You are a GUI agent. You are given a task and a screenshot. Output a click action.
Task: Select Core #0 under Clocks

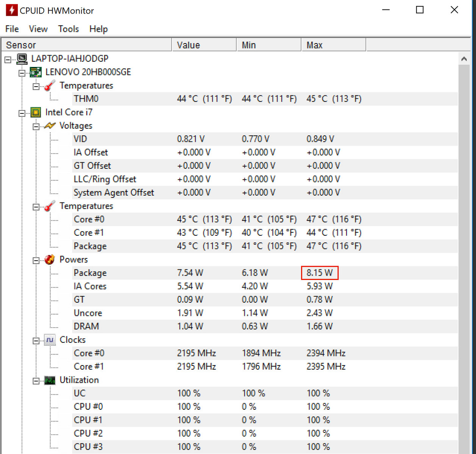point(265,353)
